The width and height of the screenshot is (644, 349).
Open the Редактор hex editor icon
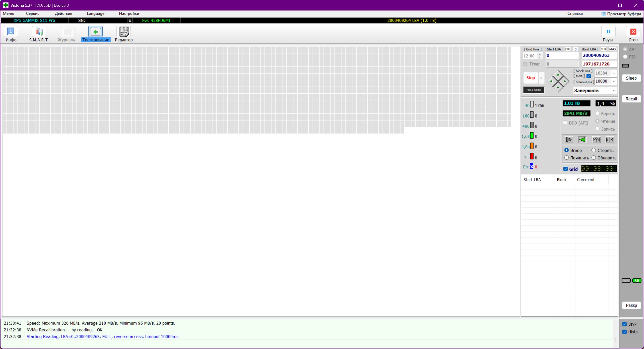[124, 32]
